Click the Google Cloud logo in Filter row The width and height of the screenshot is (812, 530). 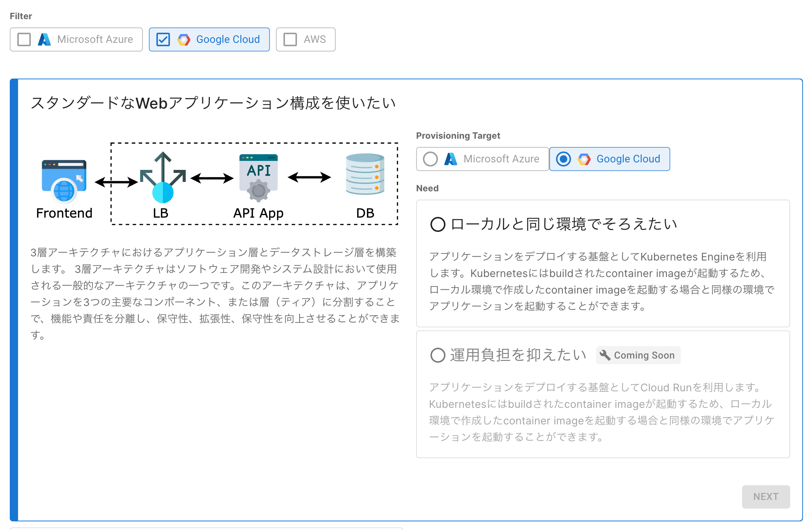184,39
